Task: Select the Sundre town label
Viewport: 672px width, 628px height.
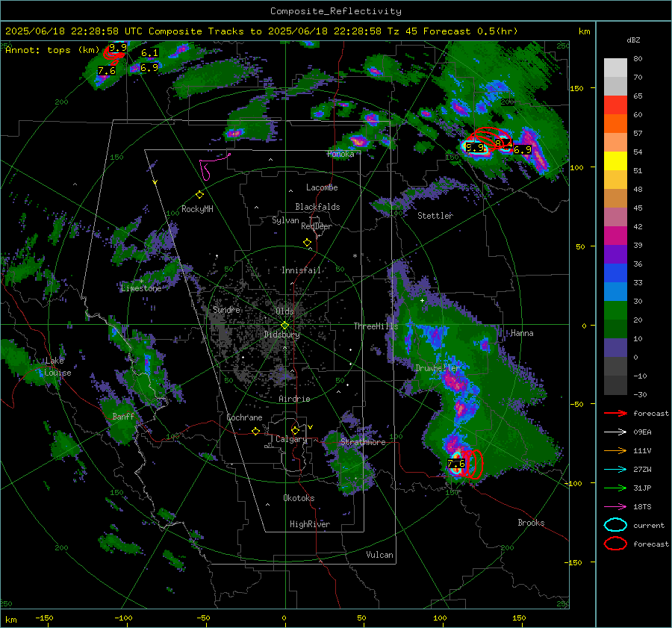Action: click(x=226, y=310)
